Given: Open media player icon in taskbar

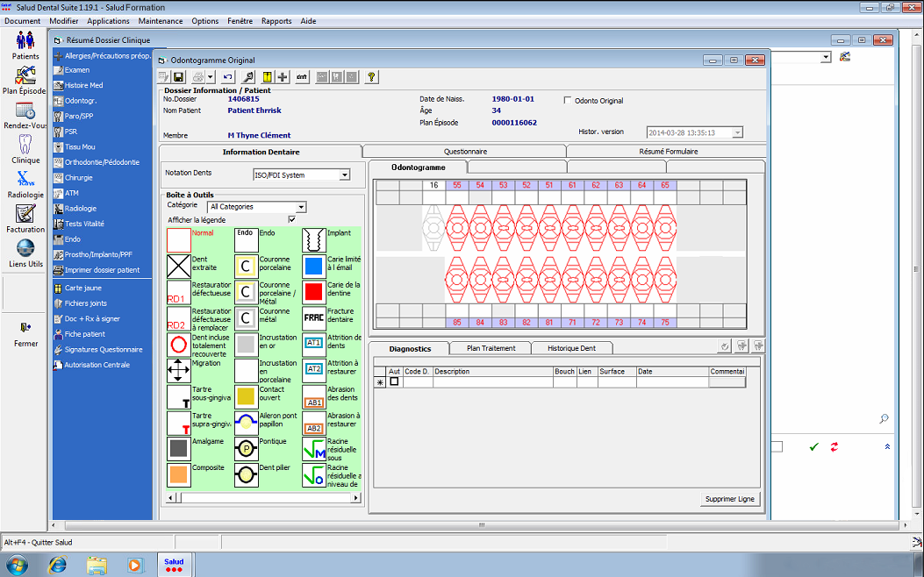Looking at the screenshot, I should click(135, 566).
